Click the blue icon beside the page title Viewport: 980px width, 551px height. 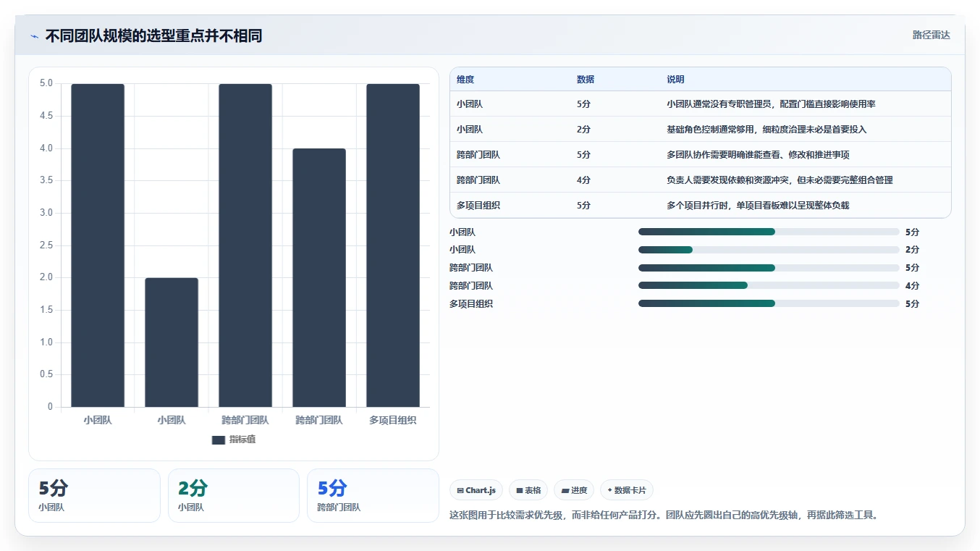35,36
